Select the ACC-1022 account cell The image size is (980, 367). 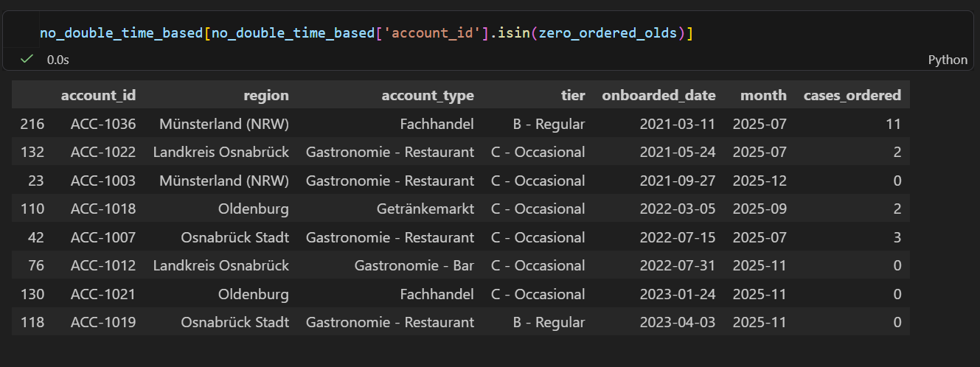click(103, 153)
